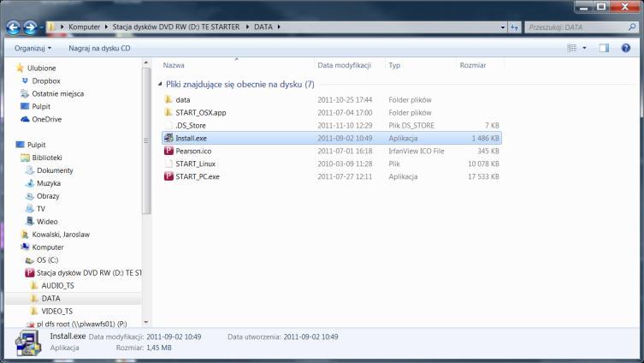Select the data folder icon

168,99
